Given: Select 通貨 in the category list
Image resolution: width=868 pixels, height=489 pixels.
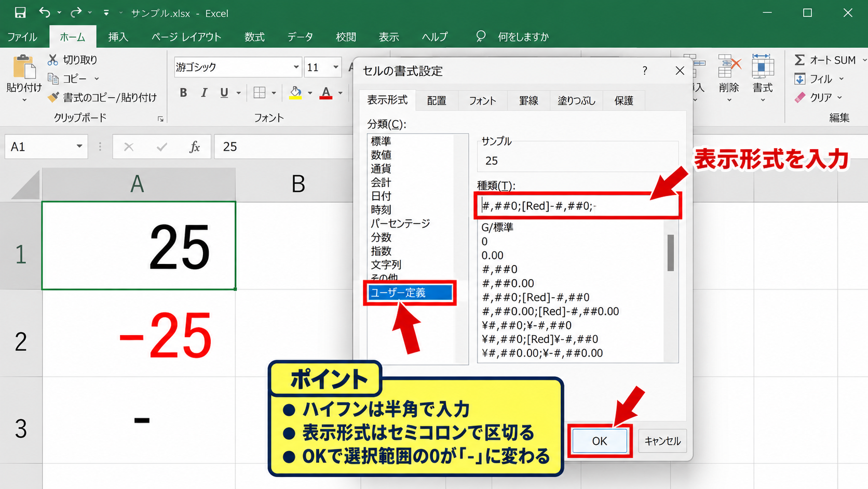Looking at the screenshot, I should [381, 168].
